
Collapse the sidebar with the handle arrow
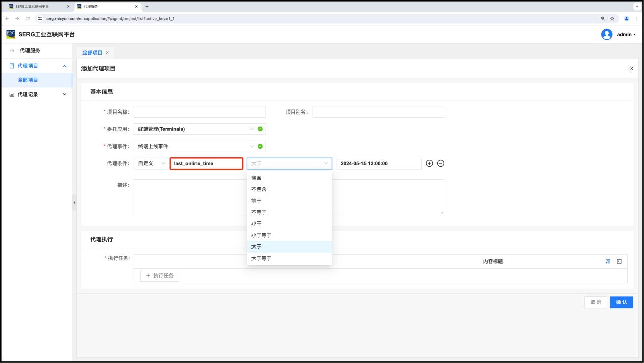[x=74, y=203]
